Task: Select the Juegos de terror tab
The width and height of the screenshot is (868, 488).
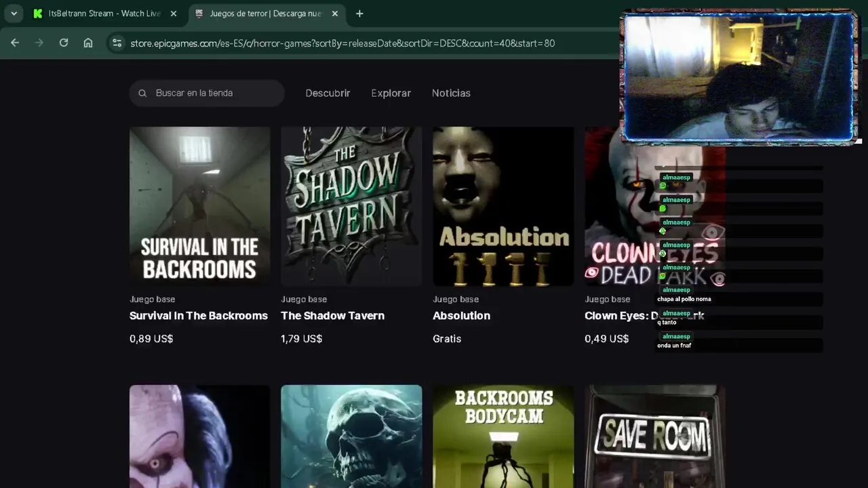Action: [266, 14]
